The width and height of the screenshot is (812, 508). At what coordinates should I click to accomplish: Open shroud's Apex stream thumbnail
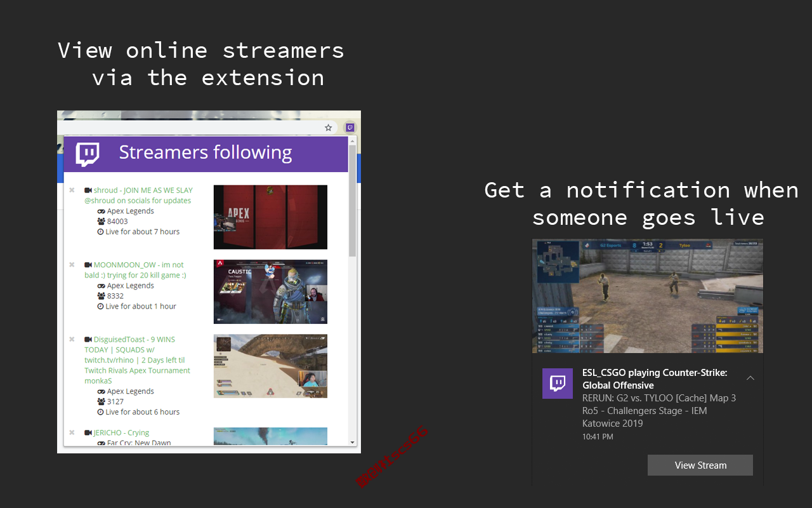(270, 217)
